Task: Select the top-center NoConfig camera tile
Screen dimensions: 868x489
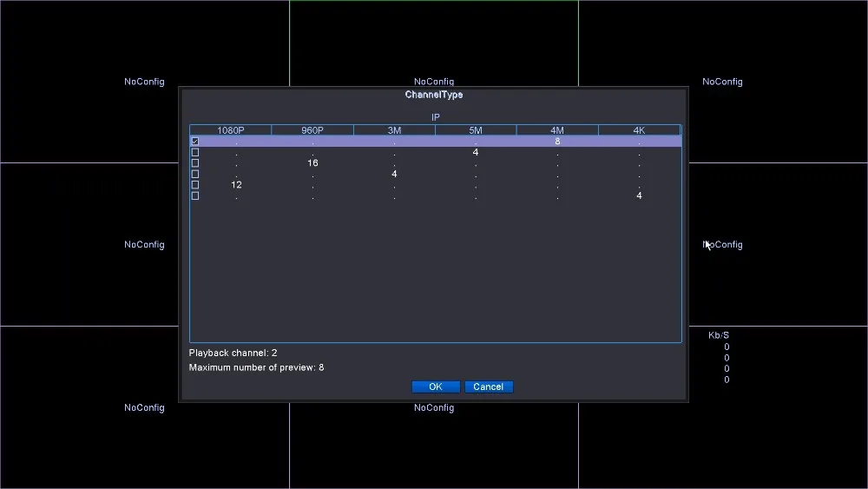Action: (x=434, y=82)
